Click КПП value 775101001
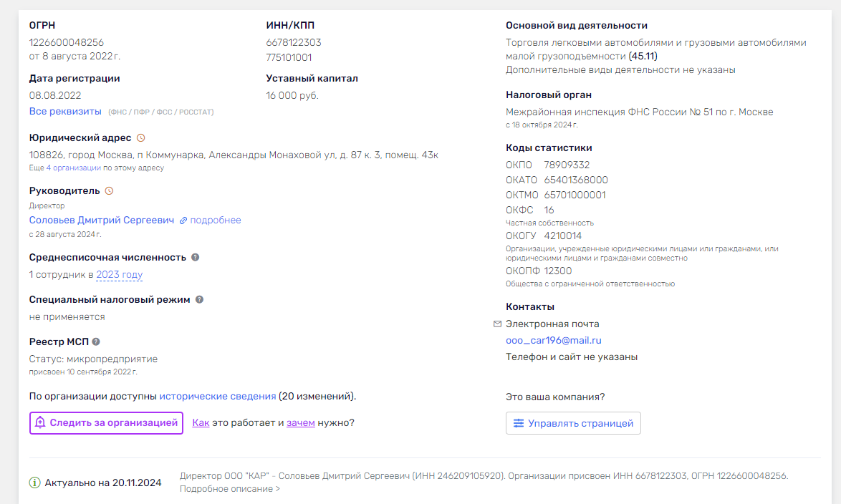The width and height of the screenshot is (841, 504). [x=289, y=57]
